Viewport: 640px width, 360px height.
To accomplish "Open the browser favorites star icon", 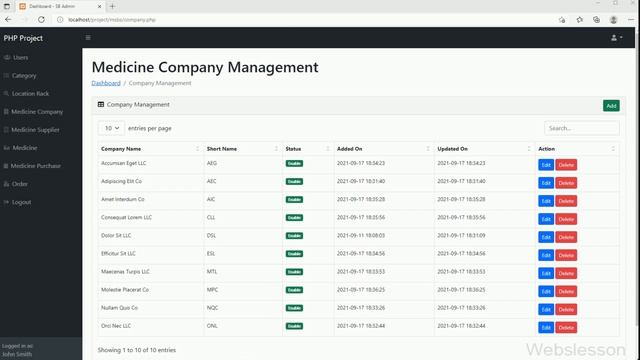I will pos(580,19).
